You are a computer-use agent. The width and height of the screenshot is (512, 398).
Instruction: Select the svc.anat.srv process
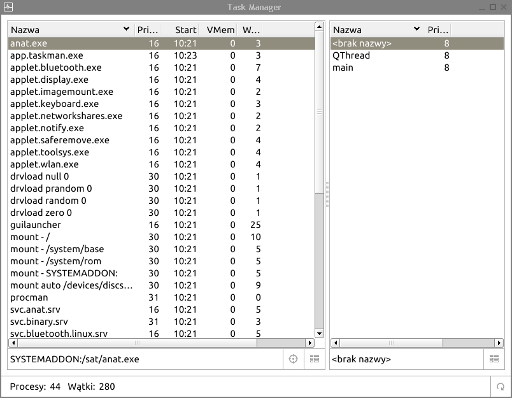click(x=161, y=309)
